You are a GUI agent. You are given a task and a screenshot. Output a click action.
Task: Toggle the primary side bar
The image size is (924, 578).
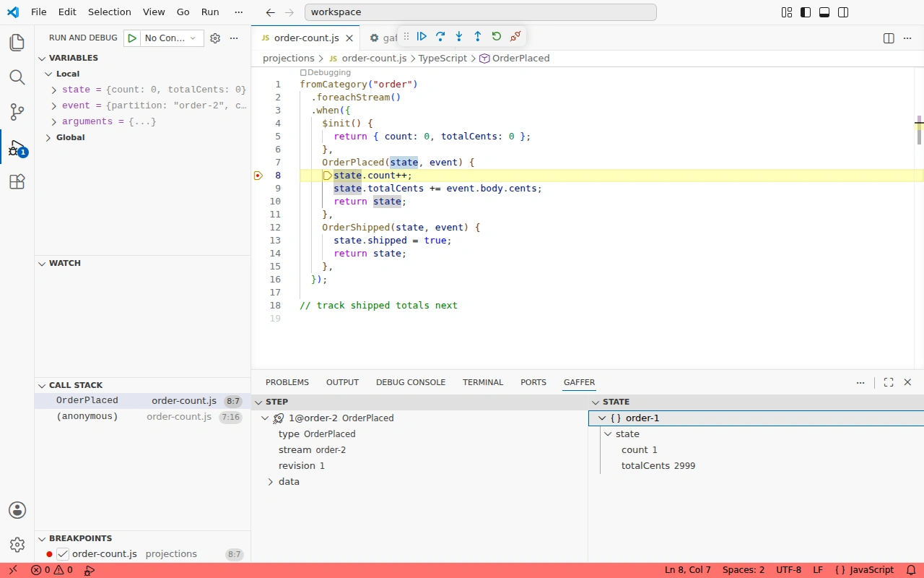tap(806, 12)
